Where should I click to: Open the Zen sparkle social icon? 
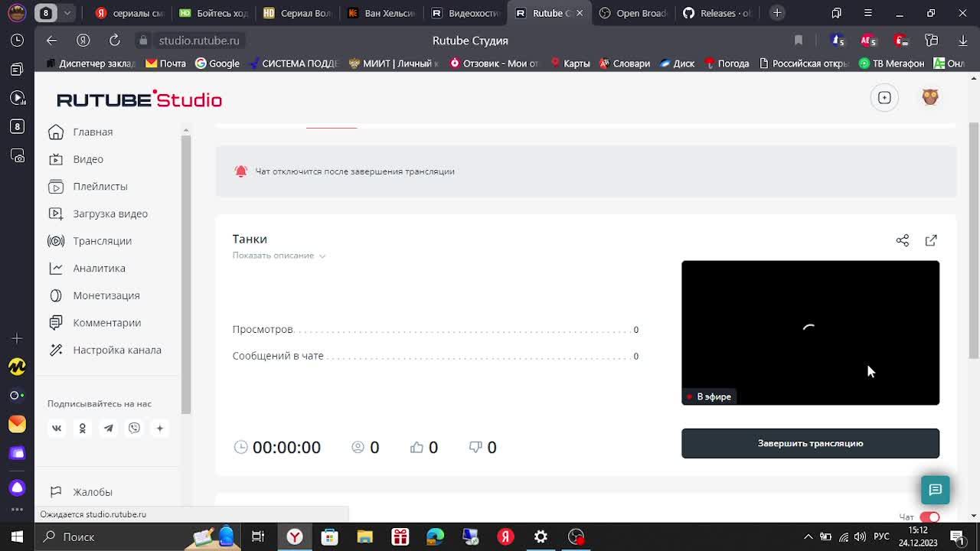[x=160, y=429]
